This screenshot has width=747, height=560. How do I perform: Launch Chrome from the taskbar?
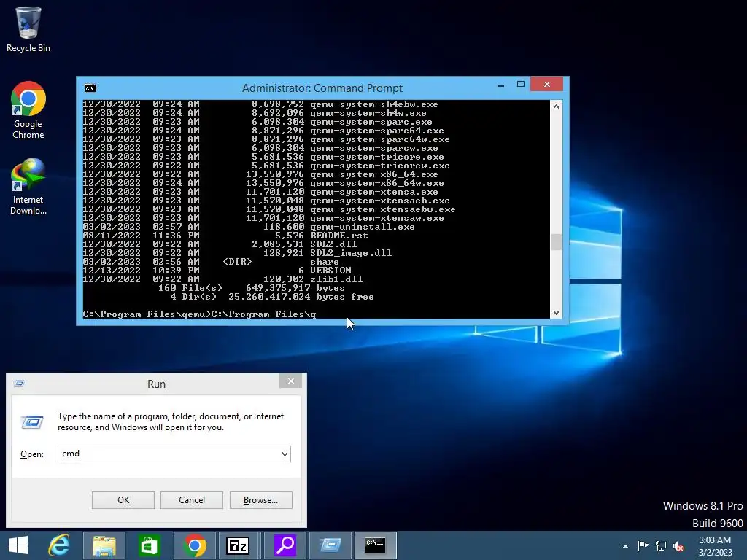[x=194, y=545]
